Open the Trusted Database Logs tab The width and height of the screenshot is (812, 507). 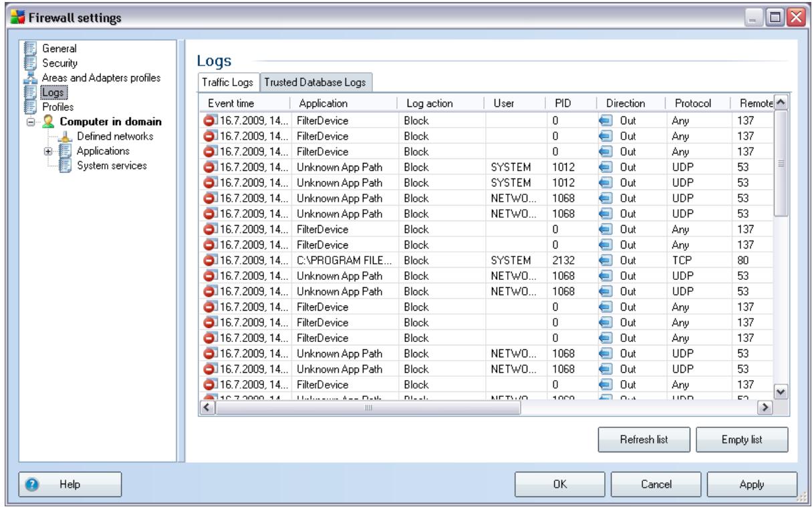tap(316, 82)
